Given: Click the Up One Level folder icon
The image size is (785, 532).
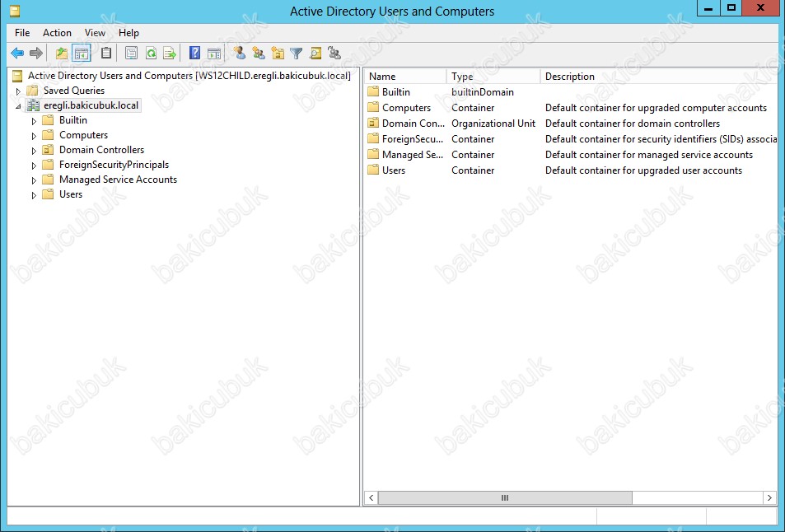Looking at the screenshot, I should [x=62, y=53].
